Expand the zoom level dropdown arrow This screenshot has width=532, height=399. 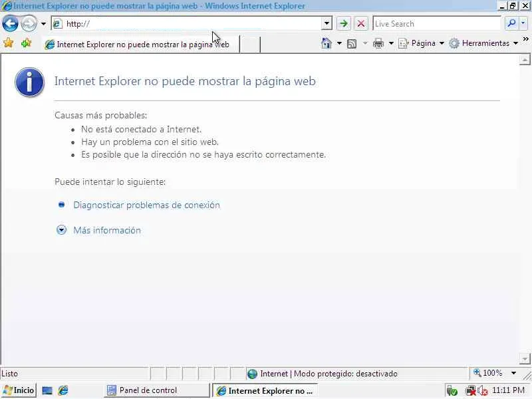point(513,373)
